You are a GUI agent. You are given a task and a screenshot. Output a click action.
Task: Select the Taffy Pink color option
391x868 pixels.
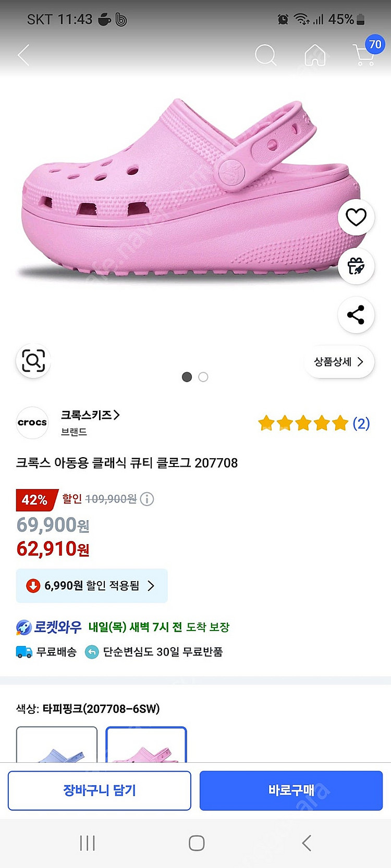pyautogui.click(x=146, y=746)
